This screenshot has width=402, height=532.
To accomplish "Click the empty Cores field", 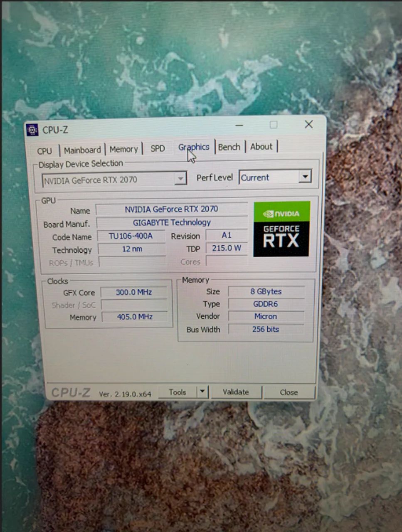I will tap(227, 261).
